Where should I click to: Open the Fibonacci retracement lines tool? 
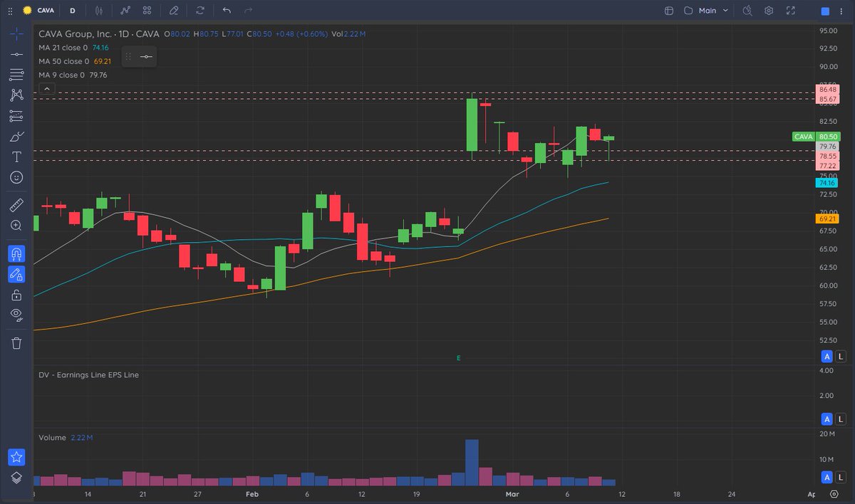[16, 75]
